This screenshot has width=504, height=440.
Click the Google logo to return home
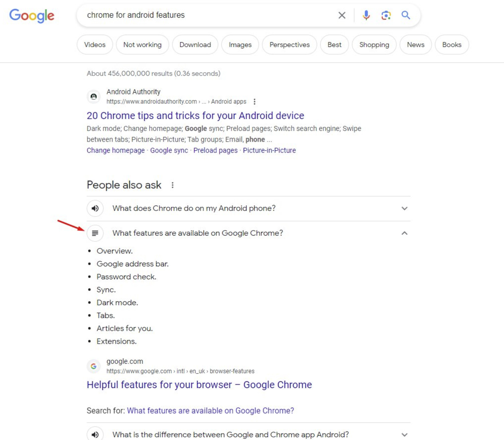pos(32,16)
